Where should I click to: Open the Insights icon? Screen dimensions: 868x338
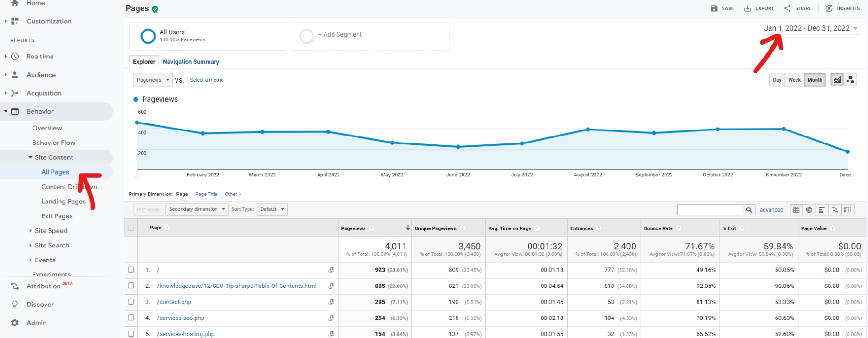click(829, 8)
